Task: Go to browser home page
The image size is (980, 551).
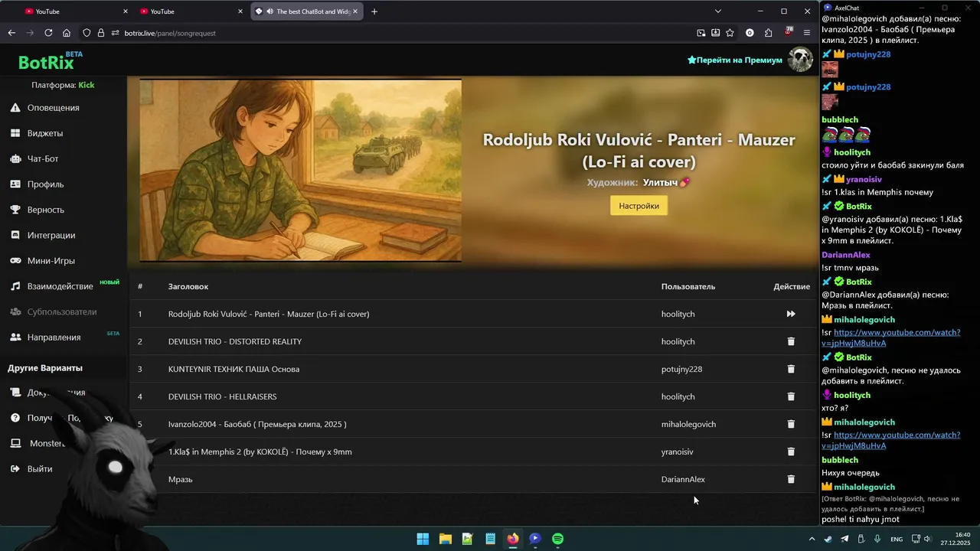Action: [x=67, y=33]
